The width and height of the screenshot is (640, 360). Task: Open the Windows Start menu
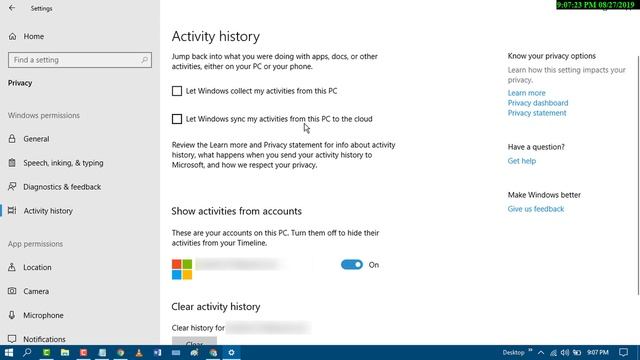tap(9, 353)
